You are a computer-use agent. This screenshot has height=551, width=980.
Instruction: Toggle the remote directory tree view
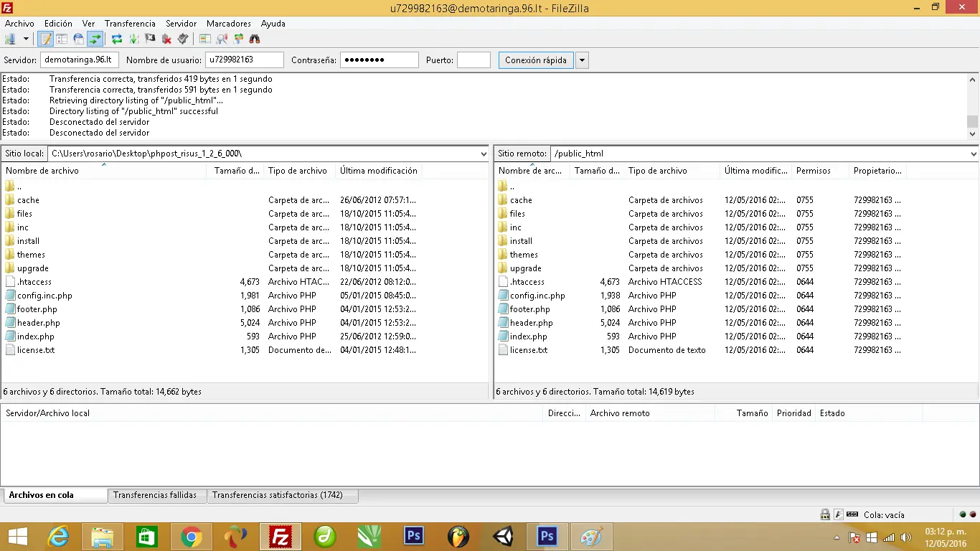pos(78,39)
